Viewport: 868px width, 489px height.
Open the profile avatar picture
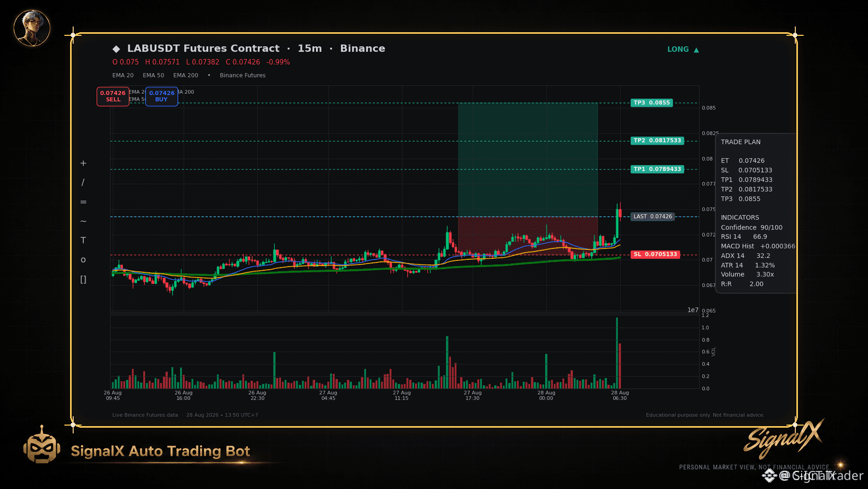click(32, 28)
